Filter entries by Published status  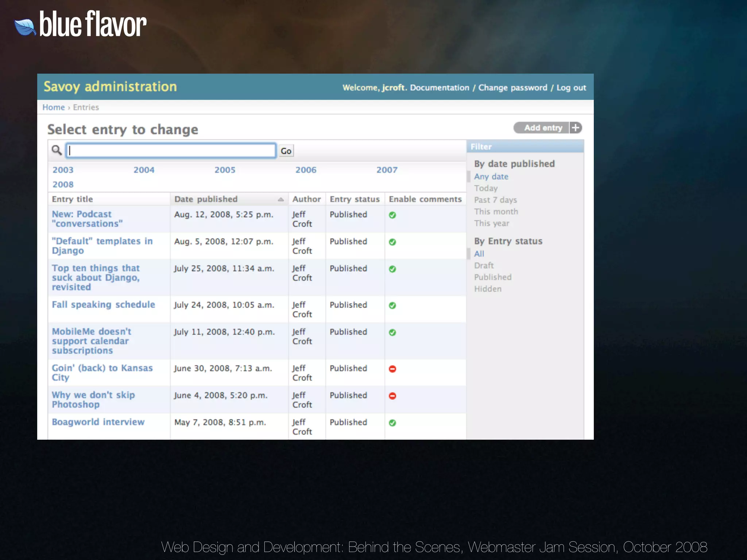pyautogui.click(x=492, y=277)
